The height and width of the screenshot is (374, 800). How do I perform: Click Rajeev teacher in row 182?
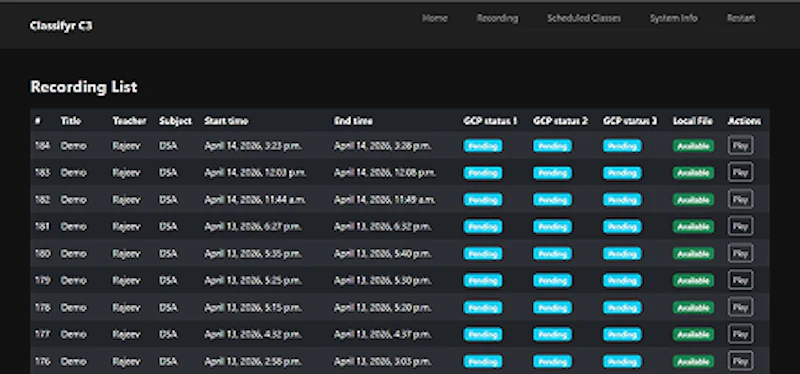point(126,200)
